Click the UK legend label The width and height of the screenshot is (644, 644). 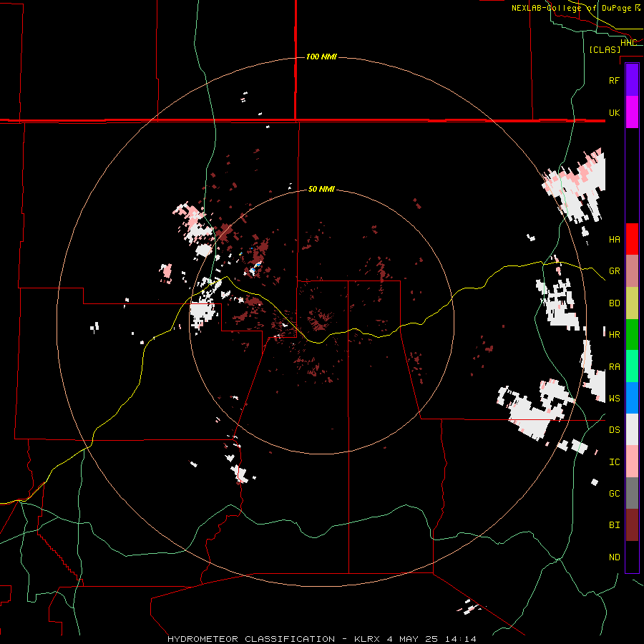click(614, 112)
